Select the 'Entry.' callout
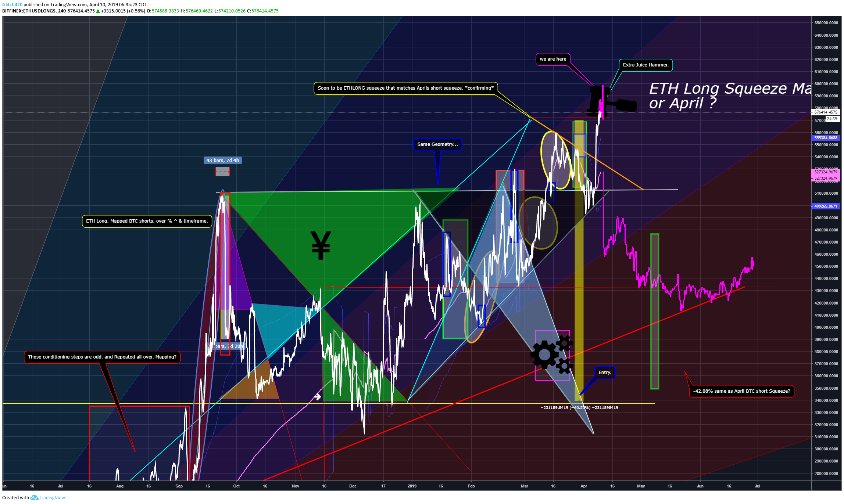 [x=605, y=372]
